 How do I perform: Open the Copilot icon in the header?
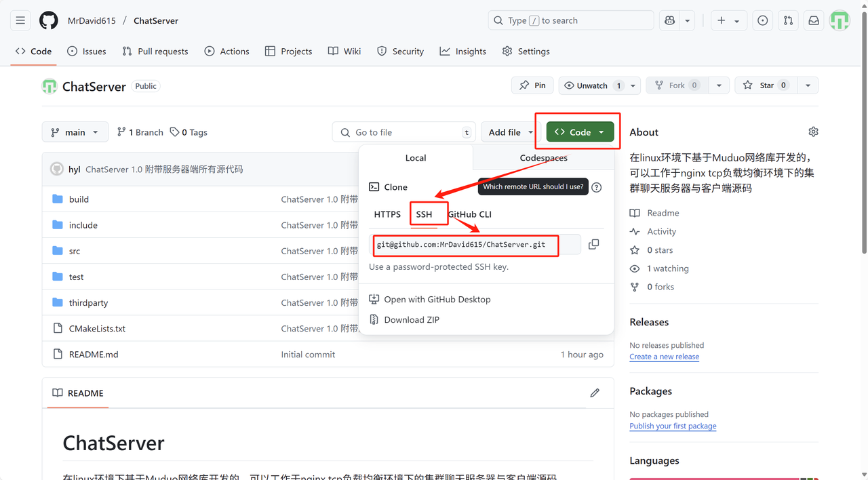[x=670, y=20]
